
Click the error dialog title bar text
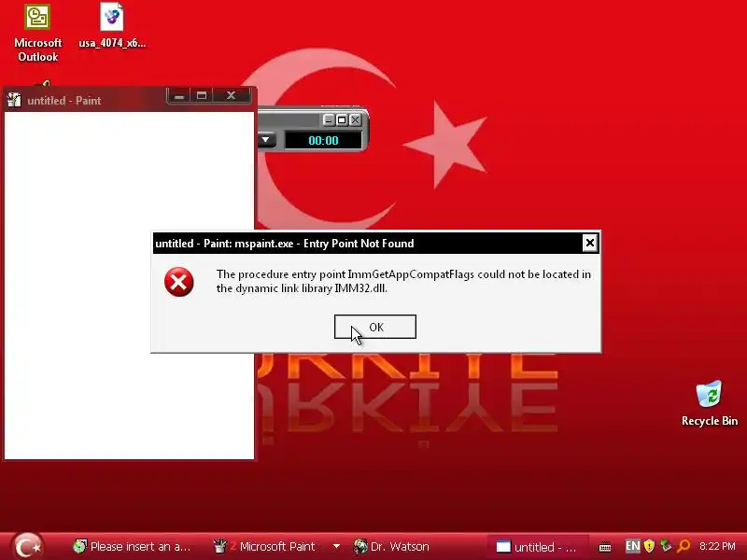(285, 244)
